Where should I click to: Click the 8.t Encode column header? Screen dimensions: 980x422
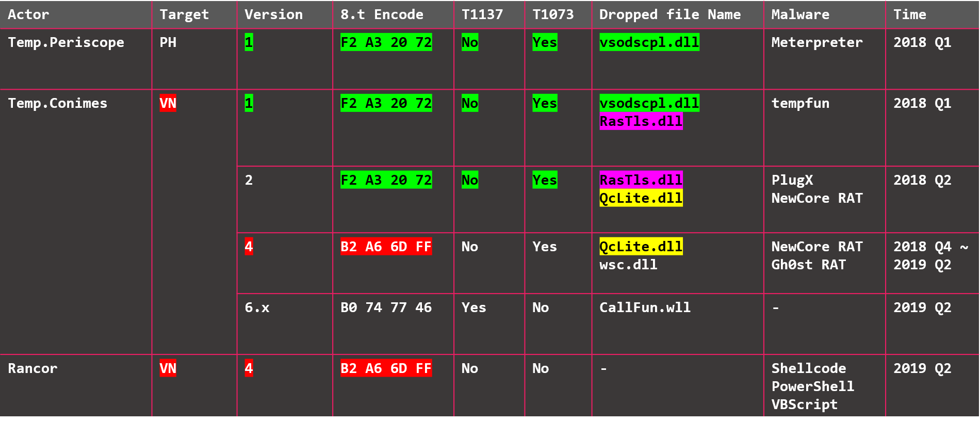point(382,14)
